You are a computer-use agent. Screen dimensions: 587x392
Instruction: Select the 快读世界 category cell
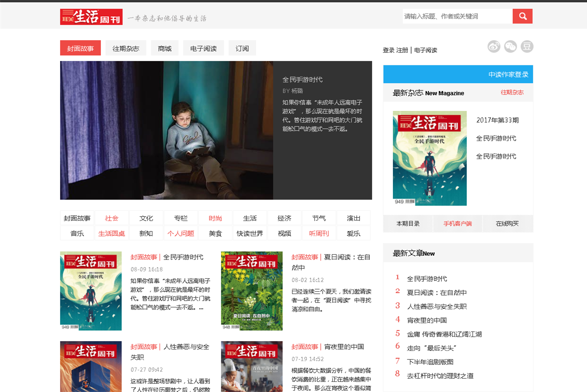tap(250, 233)
